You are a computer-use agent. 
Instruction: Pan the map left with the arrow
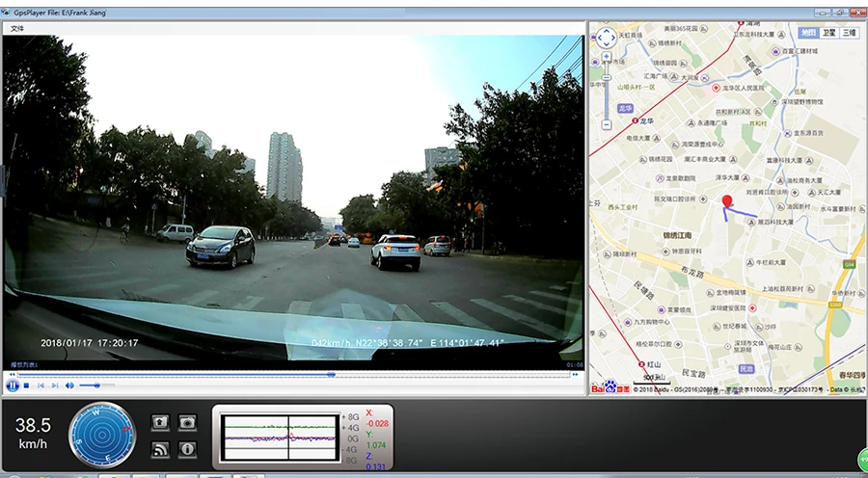pyautogui.click(x=600, y=39)
